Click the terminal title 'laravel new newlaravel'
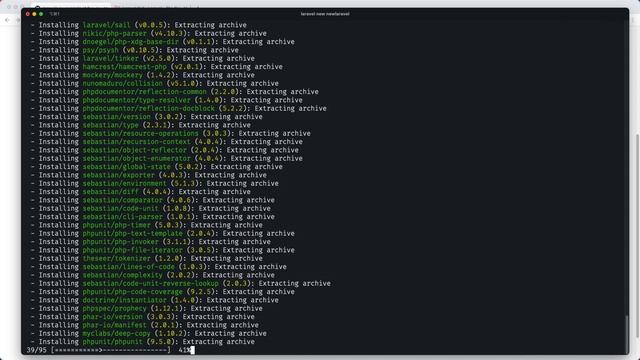 [325, 14]
